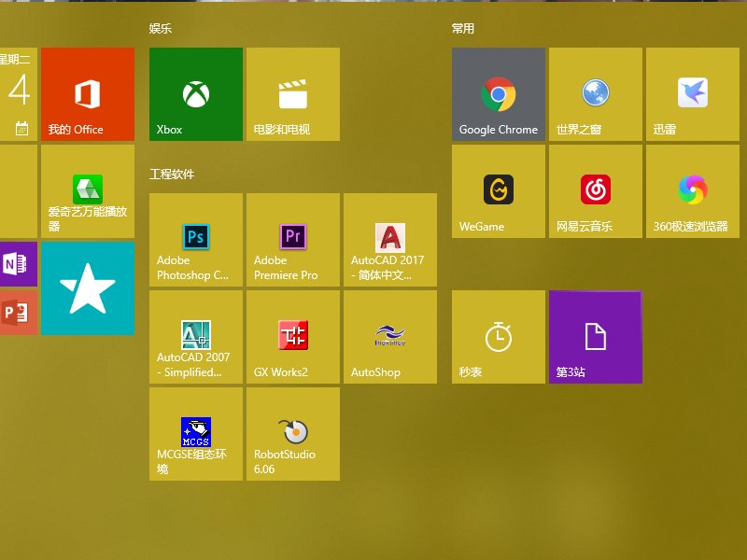The width and height of the screenshot is (747, 560).
Task: Launch AutoShop tile
Action: (x=390, y=337)
